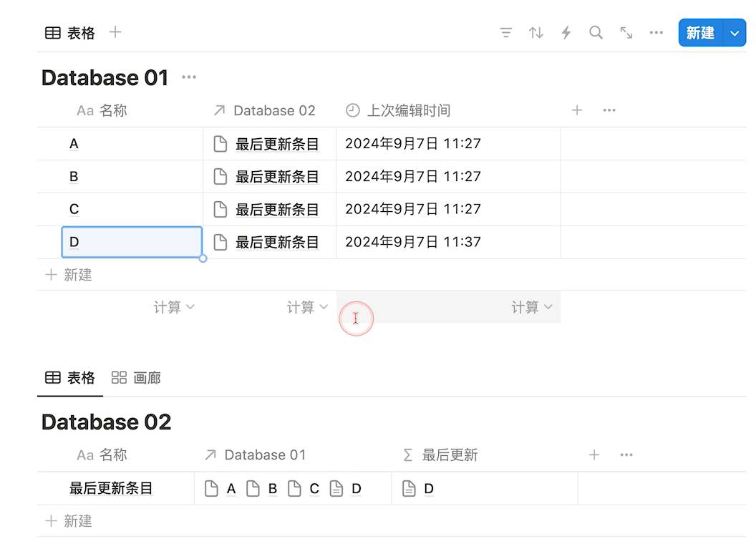Select the name cell containing C
Viewport: 756px width, 544px height.
tap(132, 209)
